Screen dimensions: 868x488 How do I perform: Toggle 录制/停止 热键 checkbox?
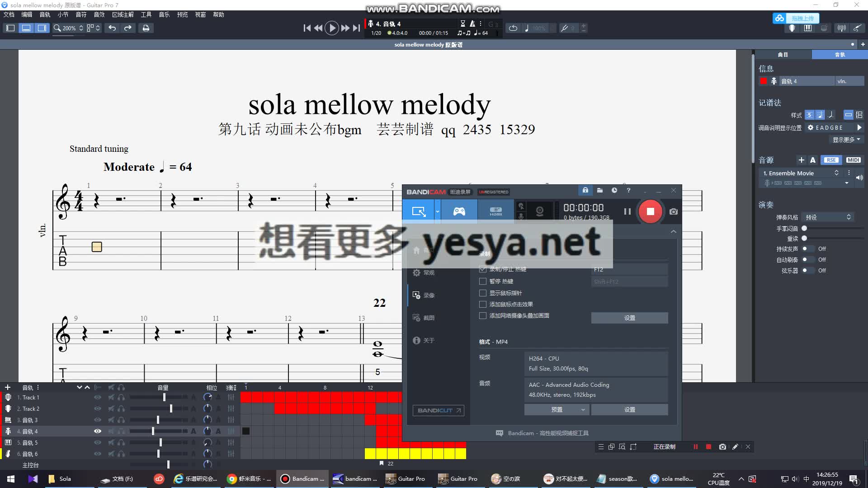483,269
